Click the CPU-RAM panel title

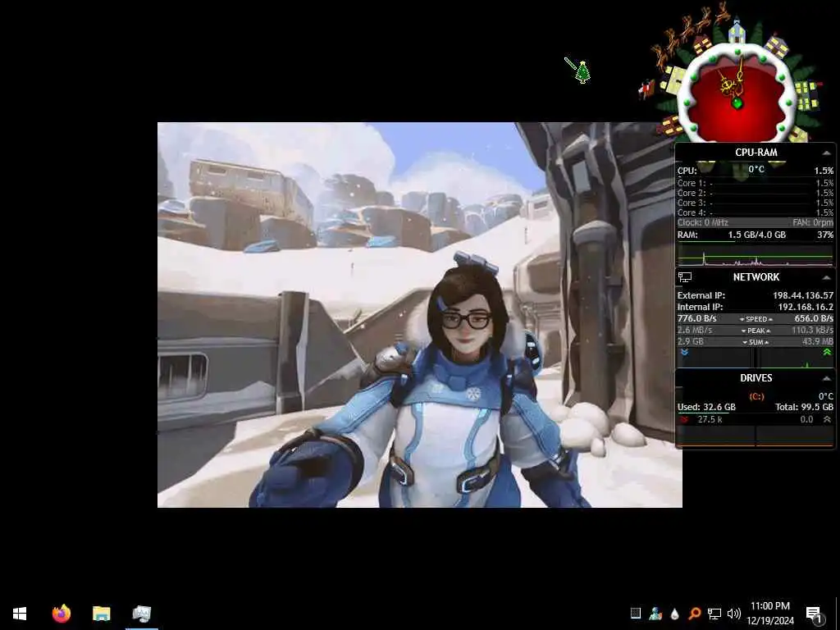tap(756, 153)
